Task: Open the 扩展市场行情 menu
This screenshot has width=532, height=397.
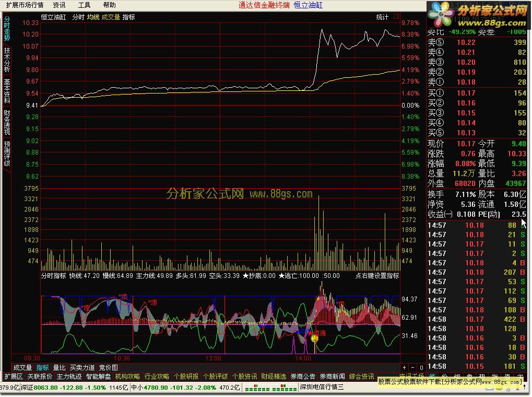Action: pyautogui.click(x=25, y=5)
